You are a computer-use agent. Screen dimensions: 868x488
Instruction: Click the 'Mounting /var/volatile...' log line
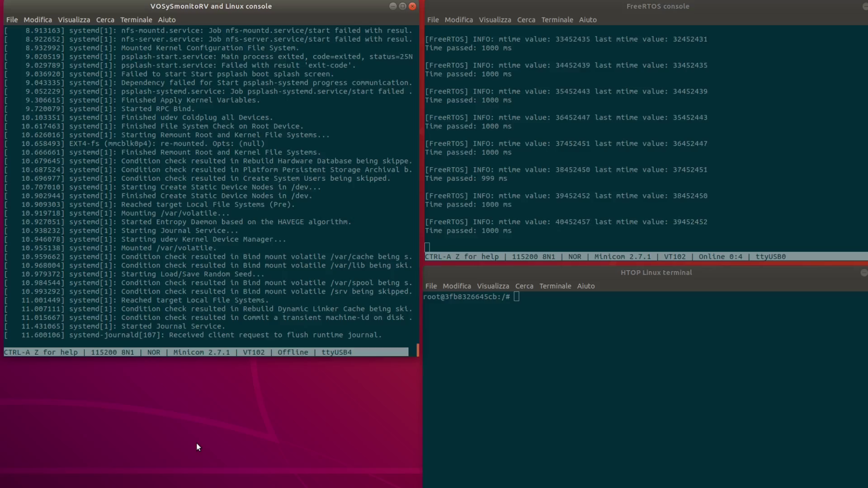[x=117, y=213]
